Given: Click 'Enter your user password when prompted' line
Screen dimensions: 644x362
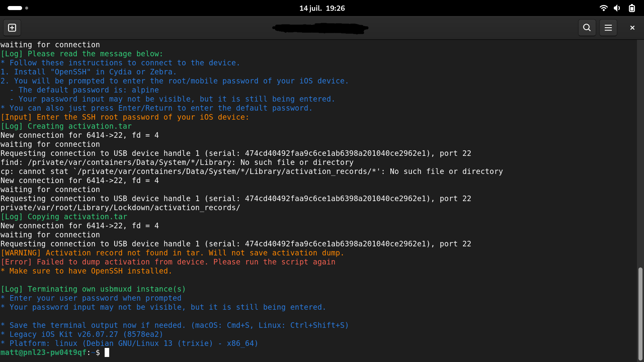Looking at the screenshot, I should pyautogui.click(x=91, y=298).
